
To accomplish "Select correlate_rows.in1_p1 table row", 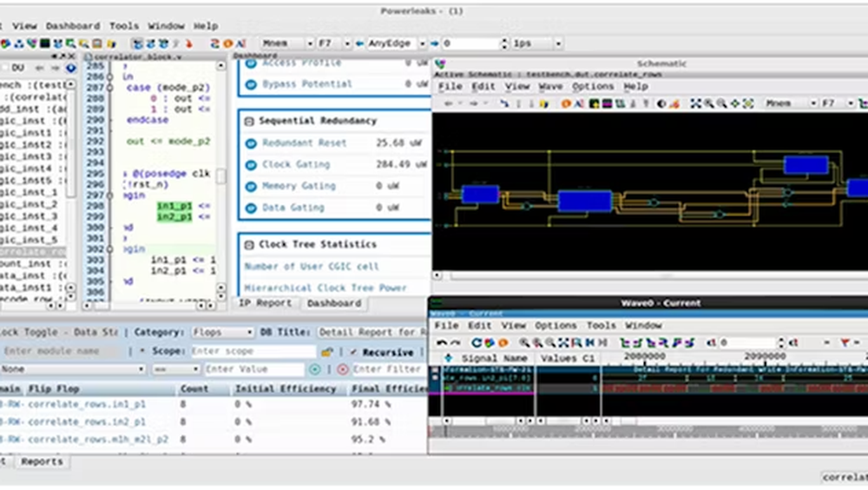I will click(214, 405).
